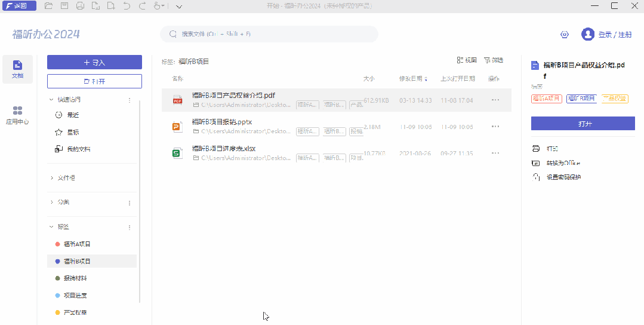The image size is (644, 325).
Task: Open more actions for the pdf file row
Action: [495, 100]
